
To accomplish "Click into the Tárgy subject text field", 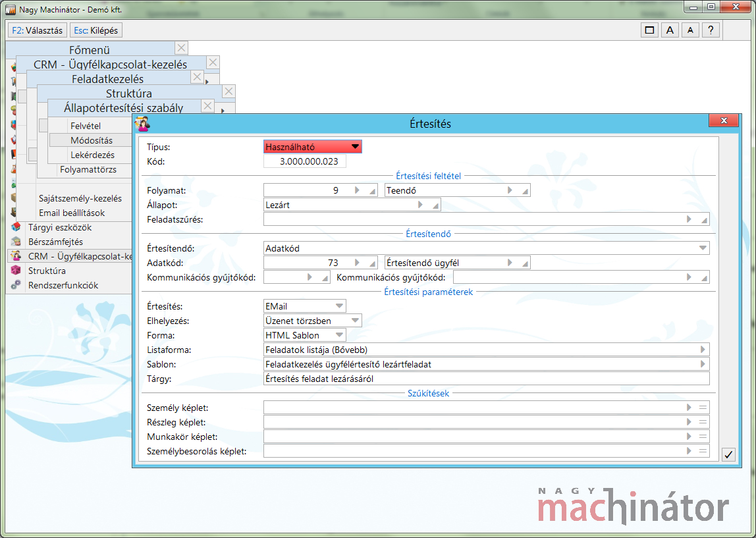I will pos(485,379).
